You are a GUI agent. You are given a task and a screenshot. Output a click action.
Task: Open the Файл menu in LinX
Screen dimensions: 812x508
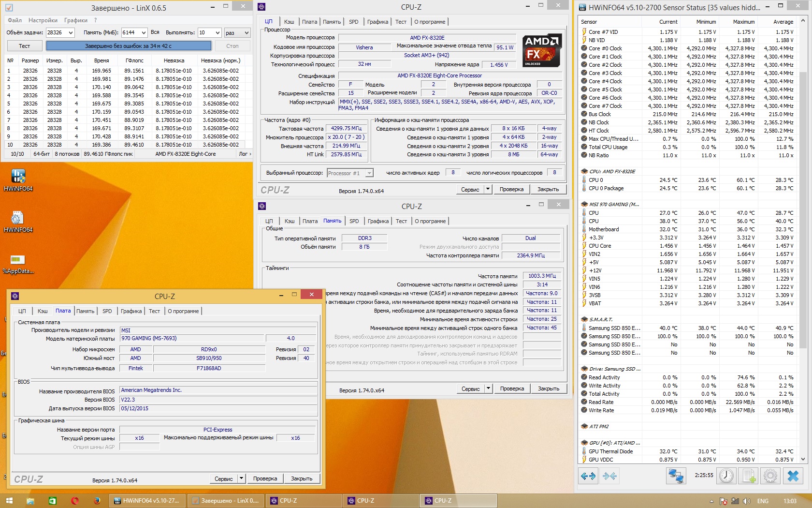coord(14,20)
